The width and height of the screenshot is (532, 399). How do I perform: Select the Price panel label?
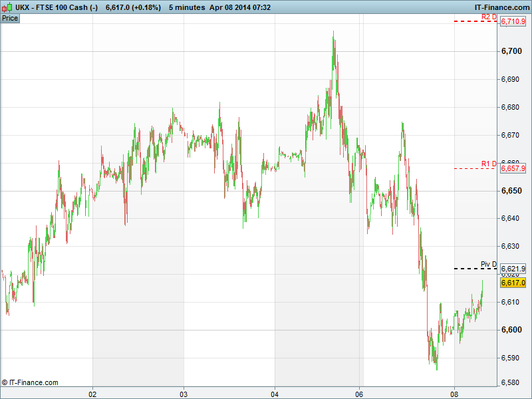[10, 18]
